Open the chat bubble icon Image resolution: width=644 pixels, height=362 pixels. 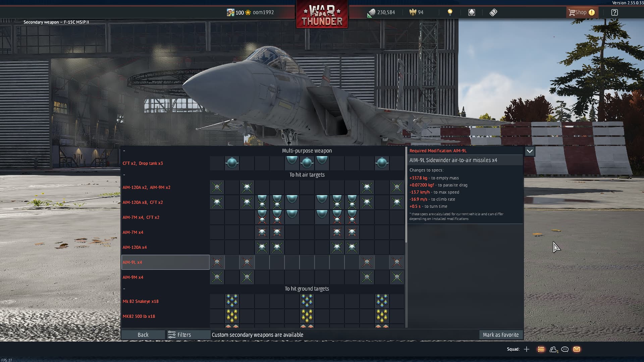[565, 349]
